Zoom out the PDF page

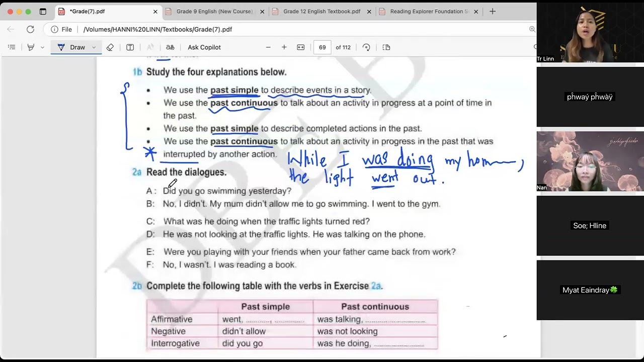(268, 47)
